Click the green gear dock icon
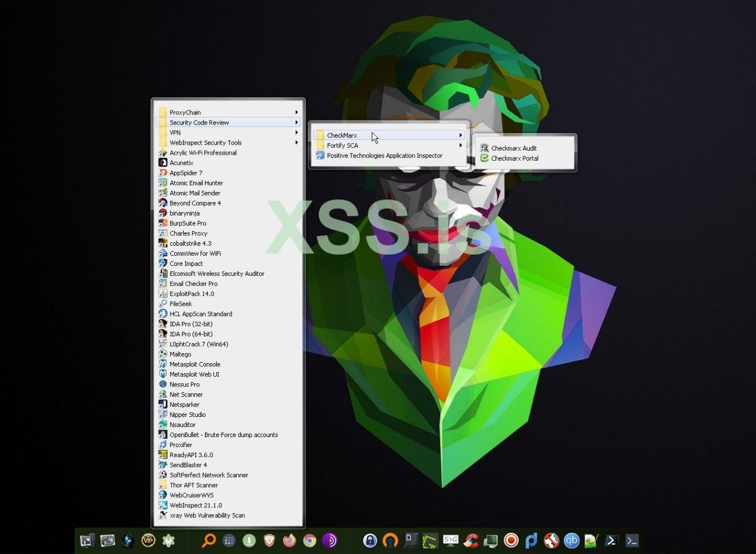The height and width of the screenshot is (554, 756). (x=168, y=540)
